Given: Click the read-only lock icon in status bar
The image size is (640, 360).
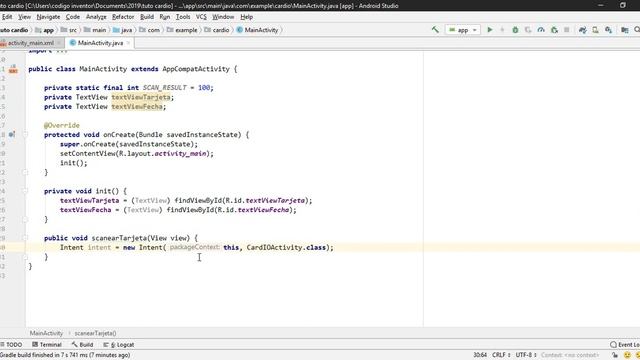Looking at the screenshot, I should pyautogui.click(x=615, y=355).
